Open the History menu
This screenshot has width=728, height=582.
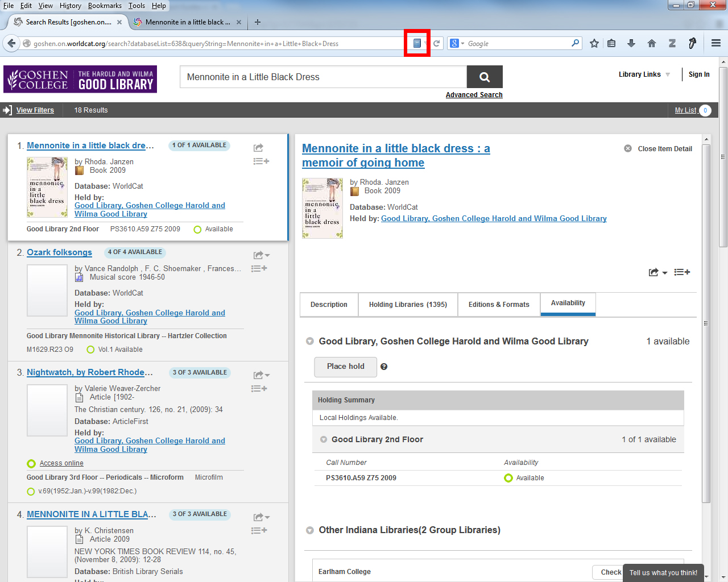[70, 6]
